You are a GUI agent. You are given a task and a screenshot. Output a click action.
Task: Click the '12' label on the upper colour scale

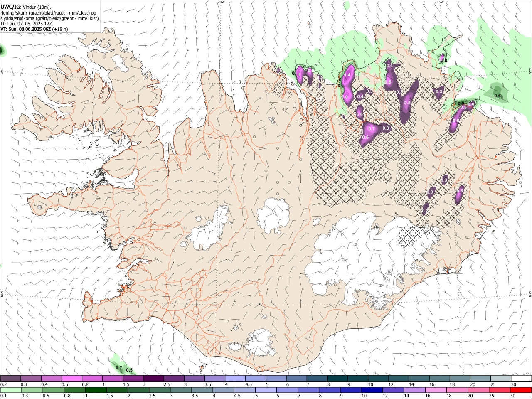[x=392, y=384]
